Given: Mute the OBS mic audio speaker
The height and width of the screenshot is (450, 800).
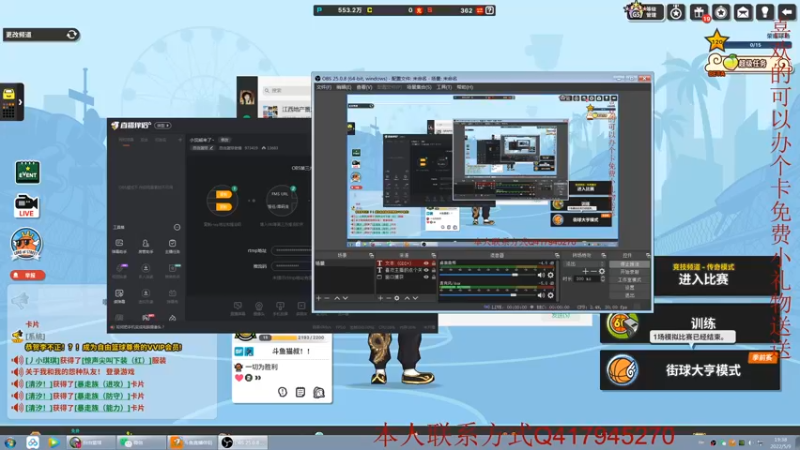Looking at the screenshot, I should pyautogui.click(x=541, y=295).
